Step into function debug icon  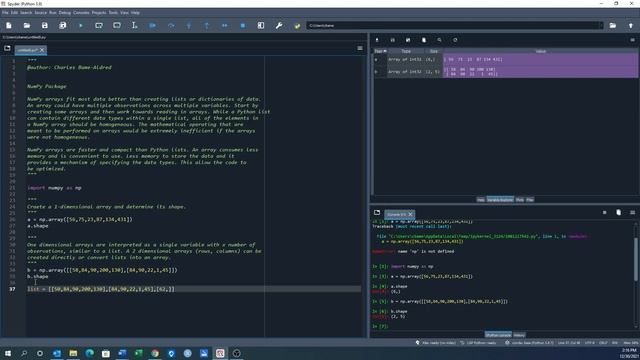pos(189,25)
